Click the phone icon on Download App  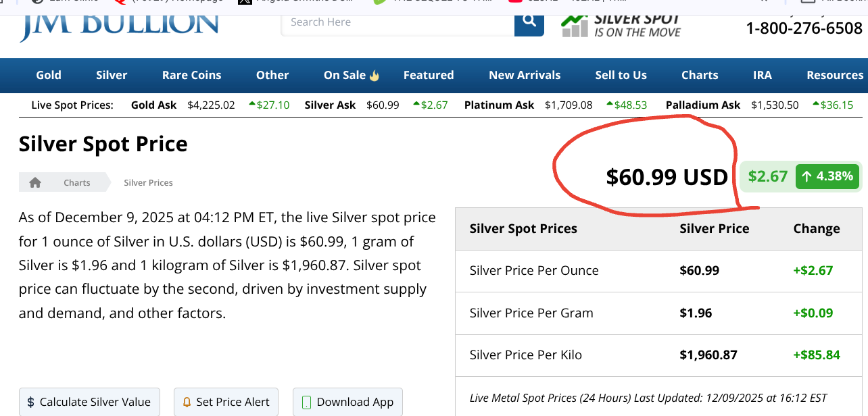(x=306, y=402)
